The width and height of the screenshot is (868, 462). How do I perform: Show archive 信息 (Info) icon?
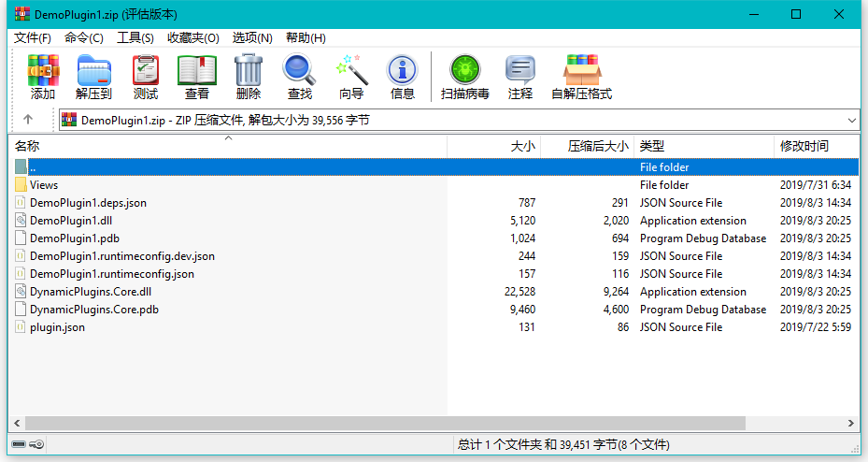(403, 71)
